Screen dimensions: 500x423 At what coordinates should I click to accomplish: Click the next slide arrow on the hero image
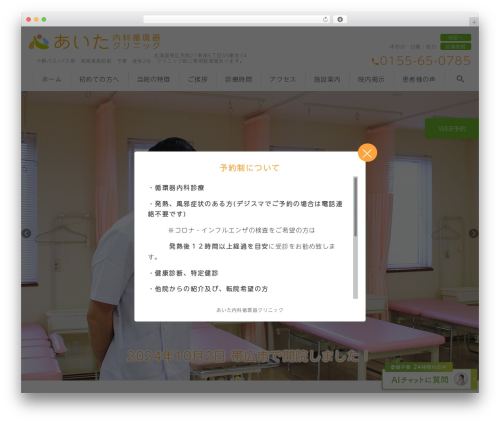[473, 233]
